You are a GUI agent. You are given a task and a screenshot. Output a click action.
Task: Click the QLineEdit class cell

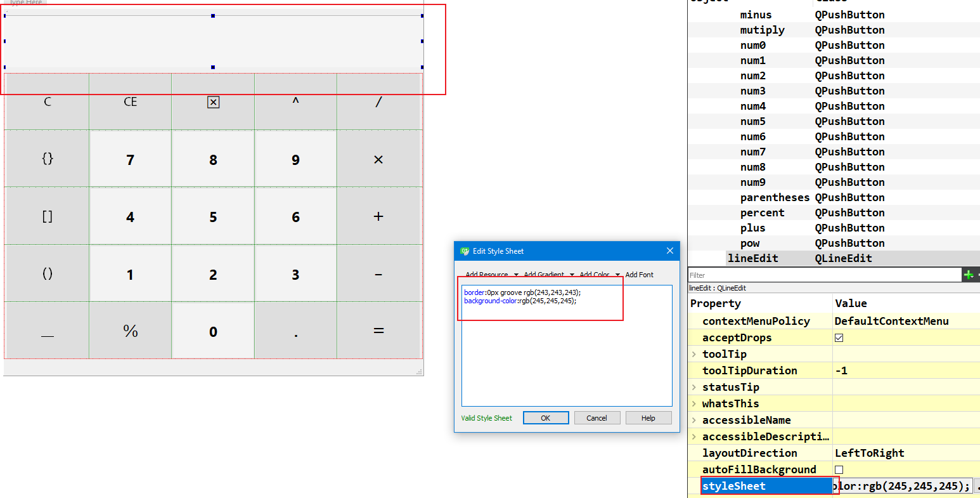pos(843,258)
